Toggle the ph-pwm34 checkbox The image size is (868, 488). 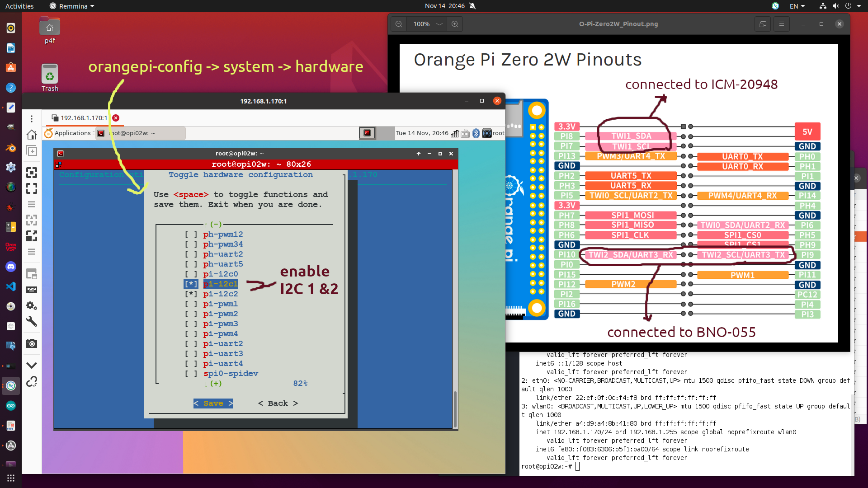[191, 244]
